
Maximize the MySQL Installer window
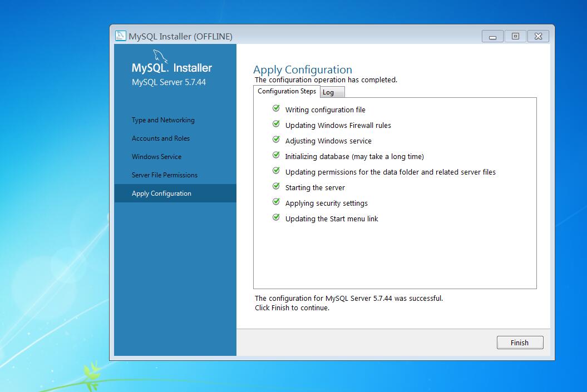[515, 36]
